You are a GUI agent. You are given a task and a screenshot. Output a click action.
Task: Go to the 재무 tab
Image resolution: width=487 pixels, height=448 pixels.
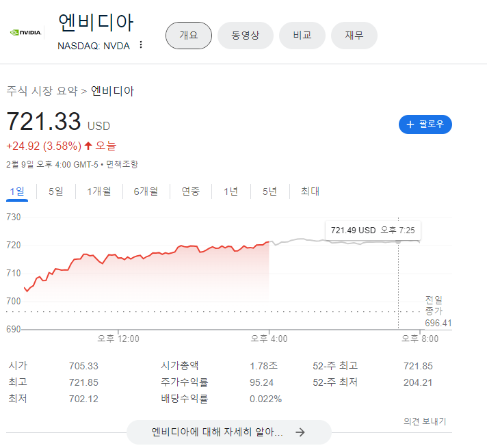[354, 36]
